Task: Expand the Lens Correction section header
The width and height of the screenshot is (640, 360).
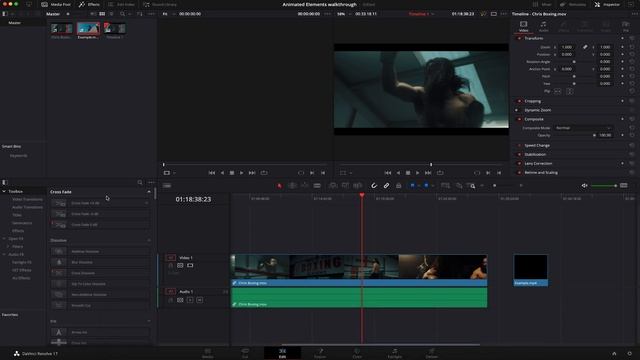Action: point(538,163)
